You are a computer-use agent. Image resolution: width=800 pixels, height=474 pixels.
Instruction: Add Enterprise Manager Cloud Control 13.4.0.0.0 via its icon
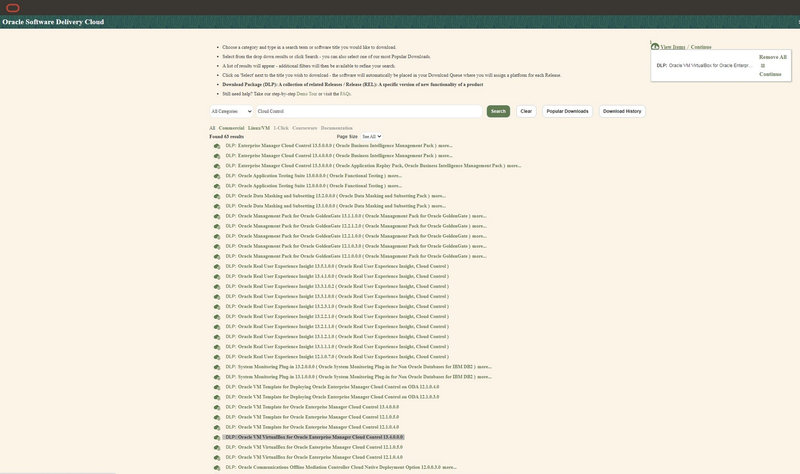point(217,156)
